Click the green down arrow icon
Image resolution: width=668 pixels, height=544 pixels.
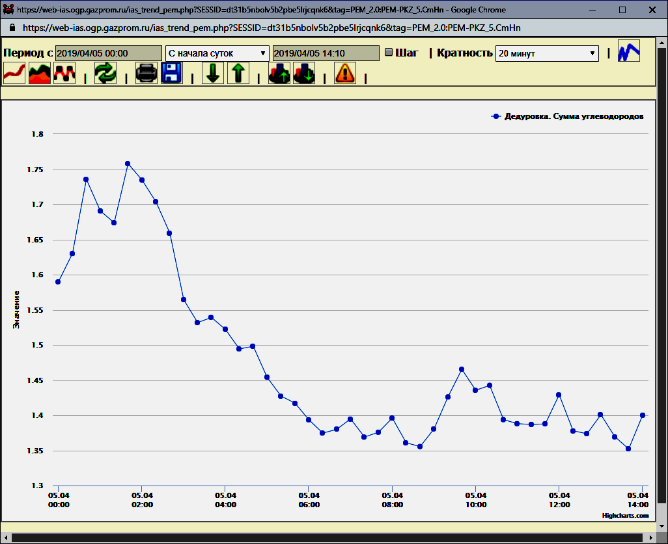coord(213,73)
